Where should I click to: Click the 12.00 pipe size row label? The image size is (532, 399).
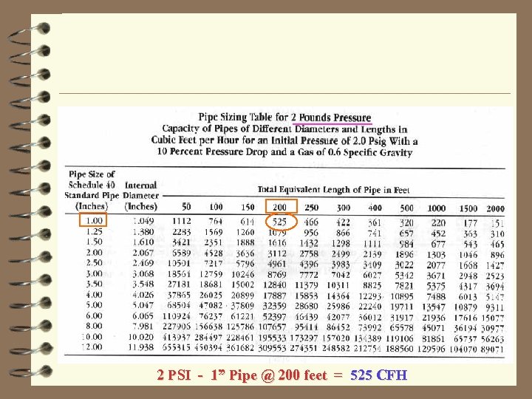click(92, 347)
